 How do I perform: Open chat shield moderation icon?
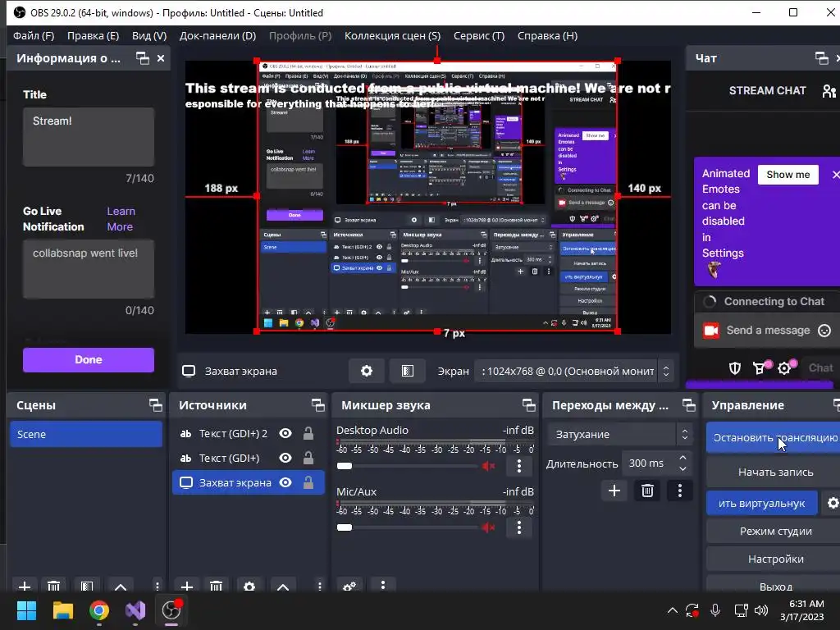pos(734,368)
